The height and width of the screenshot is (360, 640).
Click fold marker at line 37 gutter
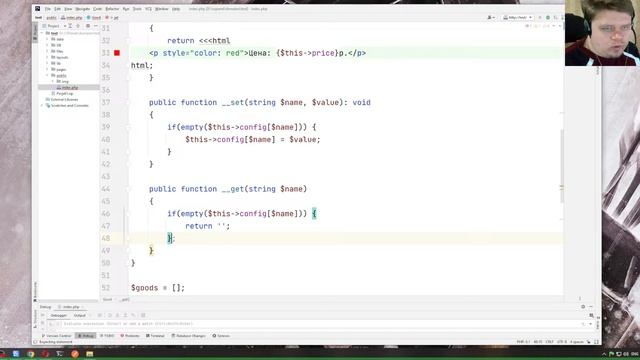click(x=128, y=102)
